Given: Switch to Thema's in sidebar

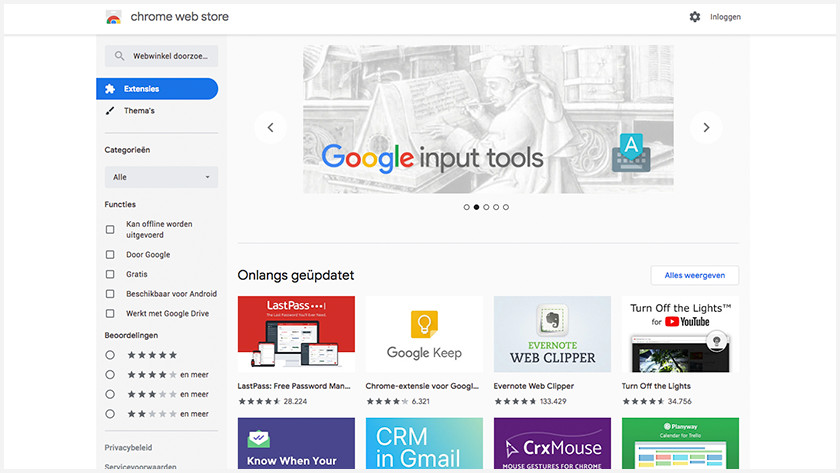Looking at the screenshot, I should pyautogui.click(x=139, y=111).
